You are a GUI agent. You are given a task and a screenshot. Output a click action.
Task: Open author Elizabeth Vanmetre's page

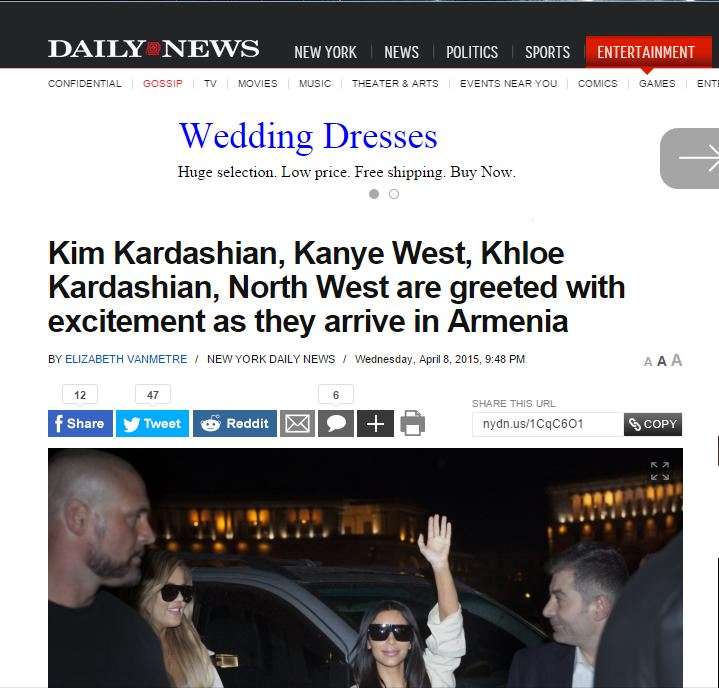(x=126, y=359)
